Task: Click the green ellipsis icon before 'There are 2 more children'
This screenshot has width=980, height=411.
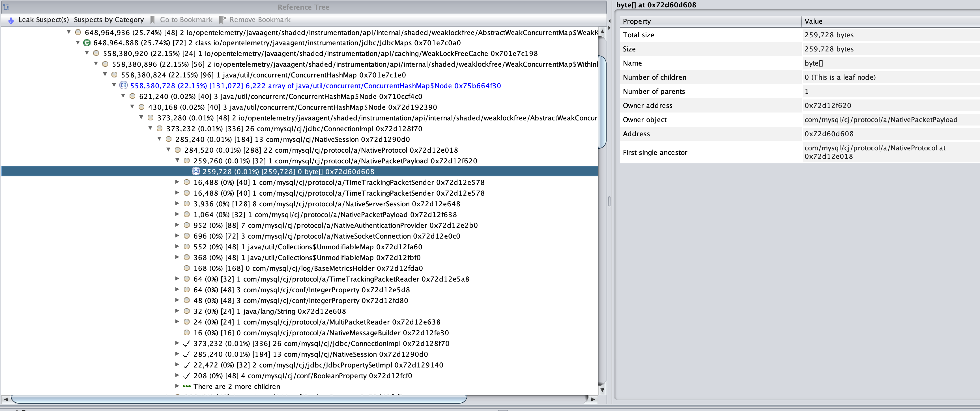Action: click(186, 386)
